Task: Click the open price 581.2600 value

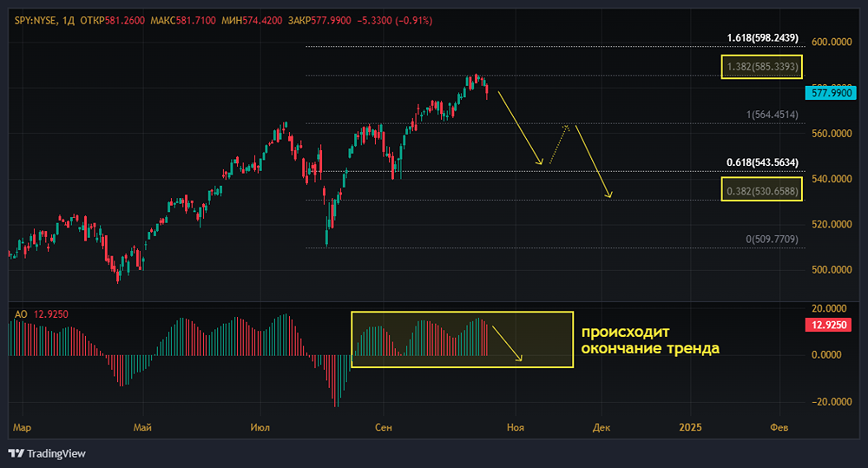Action: pyautogui.click(x=124, y=21)
